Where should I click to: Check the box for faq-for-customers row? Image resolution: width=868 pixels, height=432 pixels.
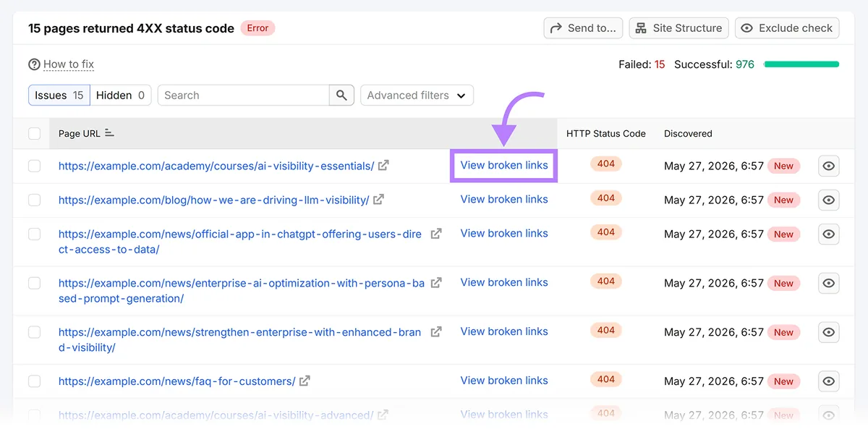point(34,381)
